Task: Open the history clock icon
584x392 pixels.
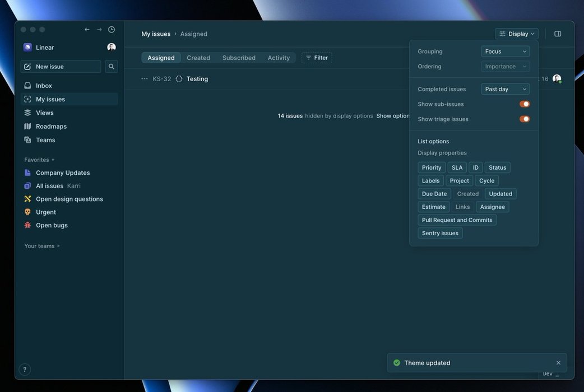Action: pos(112,30)
